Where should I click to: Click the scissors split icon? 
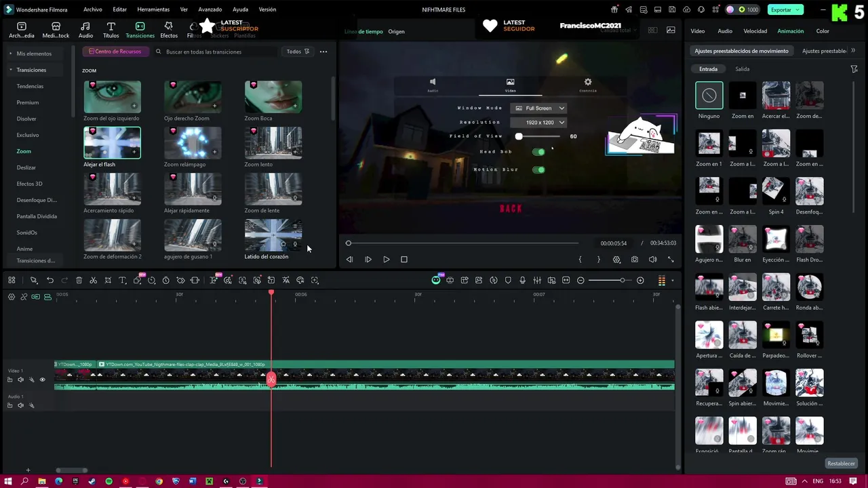(x=94, y=280)
